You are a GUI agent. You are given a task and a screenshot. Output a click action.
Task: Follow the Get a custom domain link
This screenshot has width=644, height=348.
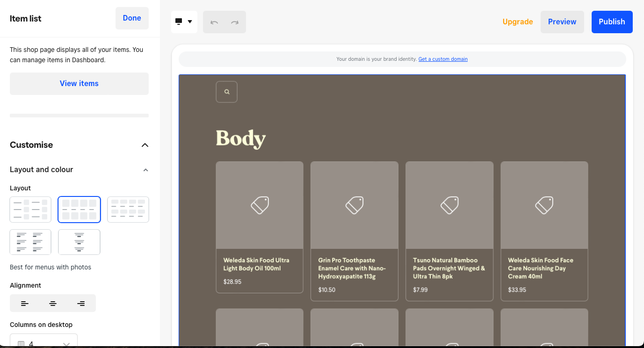tap(443, 59)
